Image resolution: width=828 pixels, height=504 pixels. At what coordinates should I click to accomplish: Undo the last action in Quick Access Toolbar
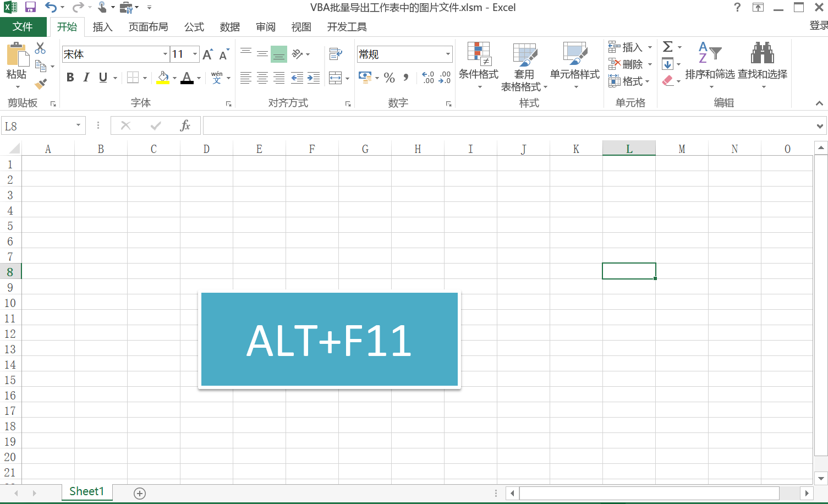pyautogui.click(x=51, y=7)
